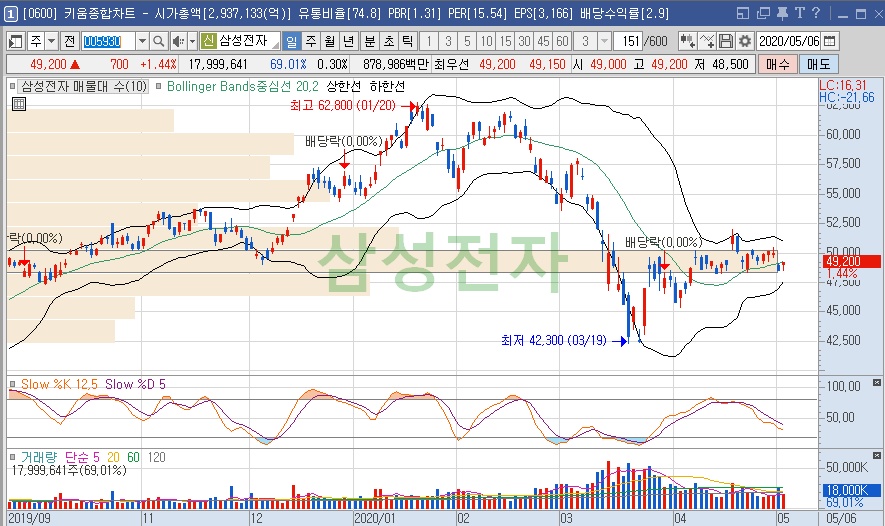This screenshot has width=885, height=526.
Task: Click the Slow %D 5 legend label
Action: 135,384
